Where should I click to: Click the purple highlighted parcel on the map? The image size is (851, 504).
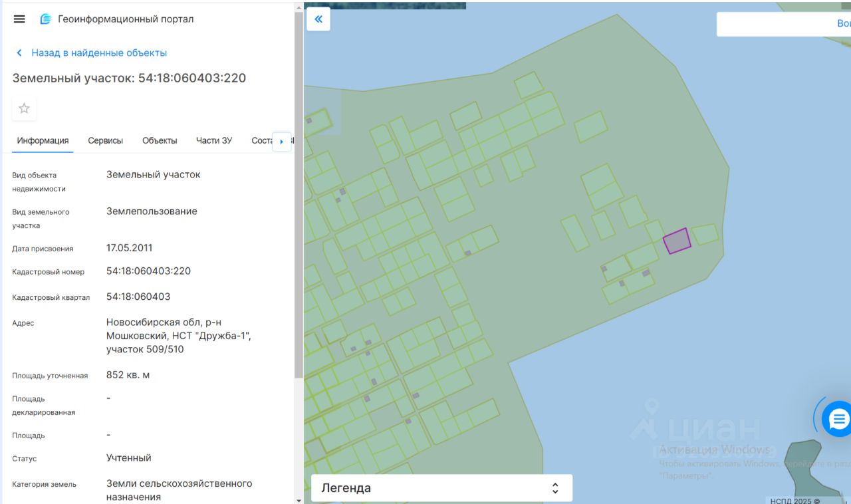pos(677,241)
